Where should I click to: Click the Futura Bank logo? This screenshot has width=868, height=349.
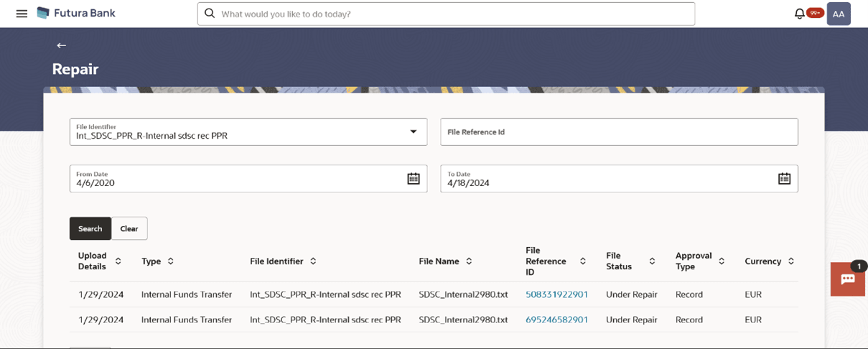click(x=75, y=14)
